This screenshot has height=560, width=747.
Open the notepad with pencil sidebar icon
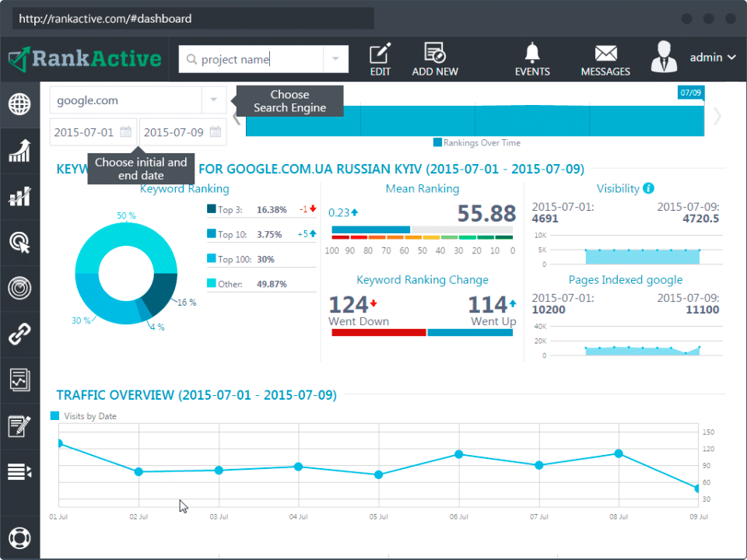[x=19, y=426]
